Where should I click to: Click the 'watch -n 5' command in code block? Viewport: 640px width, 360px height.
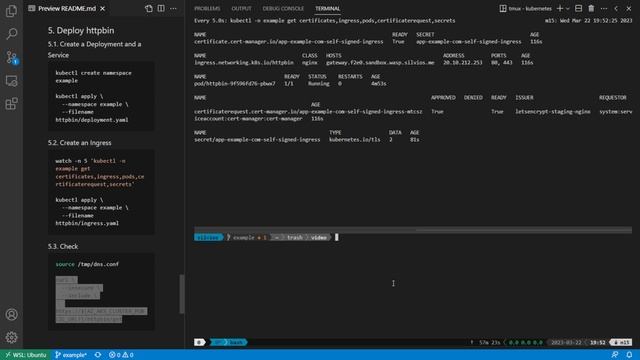click(x=70, y=161)
